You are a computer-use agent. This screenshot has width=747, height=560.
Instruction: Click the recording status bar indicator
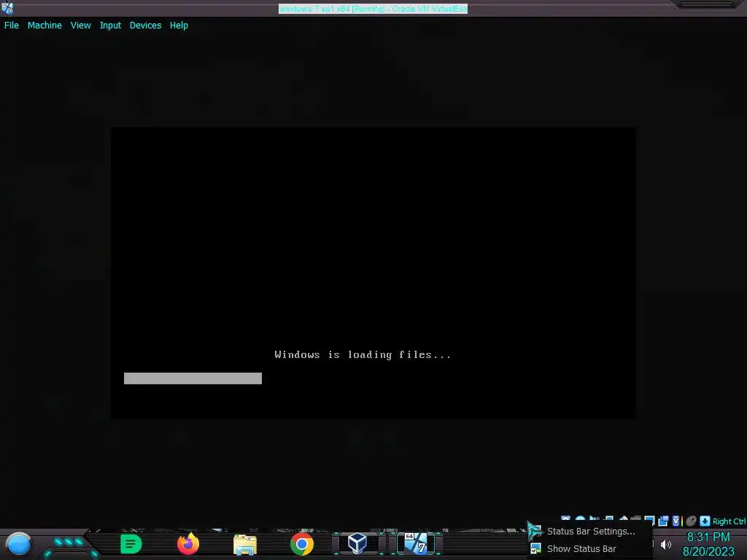(662, 521)
